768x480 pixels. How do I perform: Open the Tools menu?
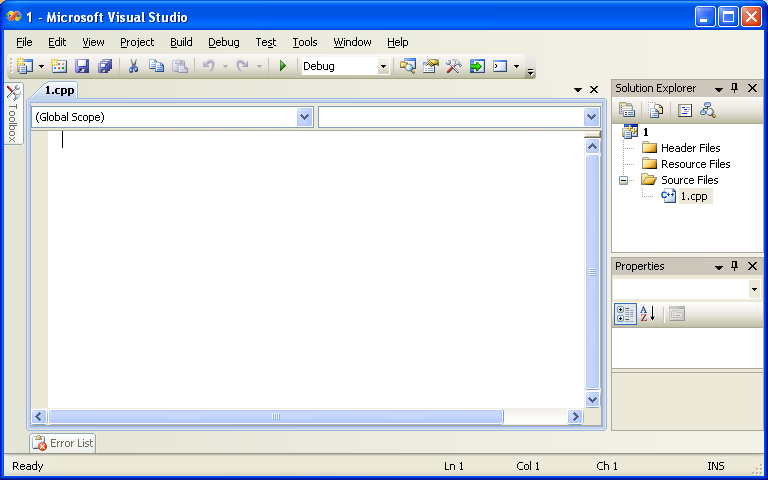(x=305, y=42)
